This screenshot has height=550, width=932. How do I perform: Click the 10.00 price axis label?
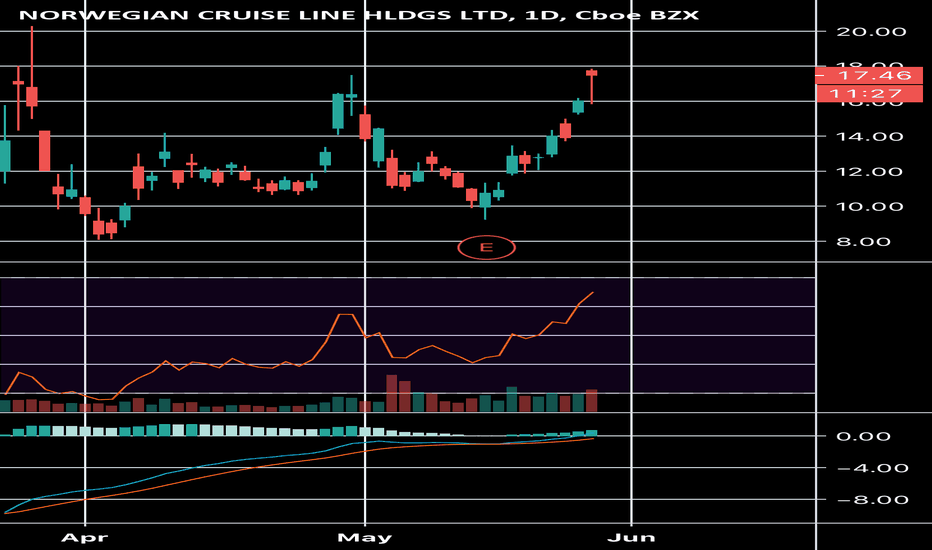pyautogui.click(x=870, y=207)
